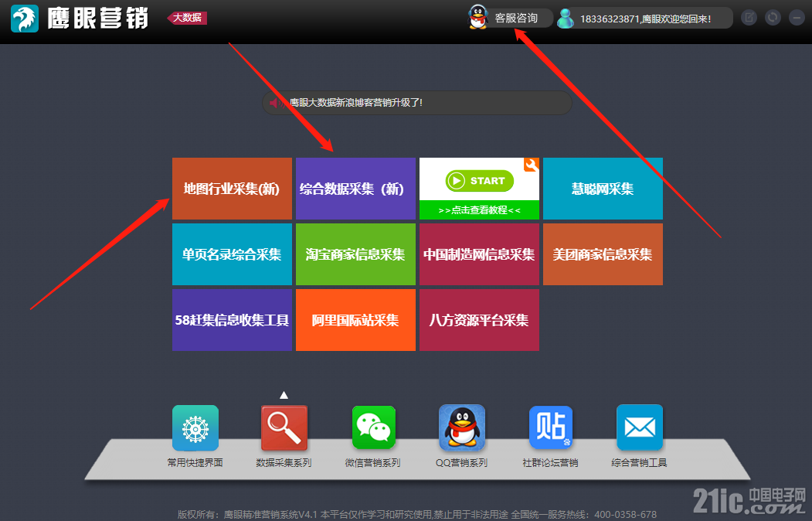Click the green START play button
812x521 pixels.
480,181
